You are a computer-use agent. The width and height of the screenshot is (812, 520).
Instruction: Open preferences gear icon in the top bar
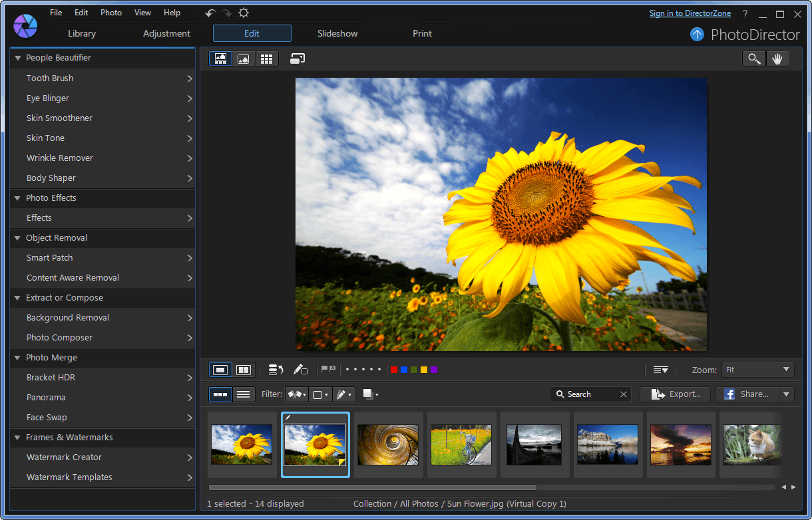click(244, 13)
